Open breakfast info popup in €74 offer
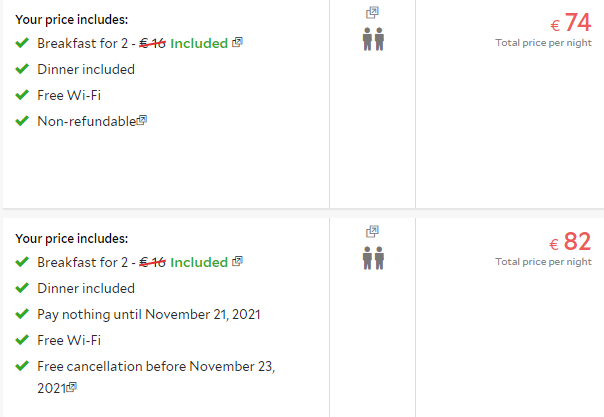This screenshot has height=417, width=604. tap(237, 42)
